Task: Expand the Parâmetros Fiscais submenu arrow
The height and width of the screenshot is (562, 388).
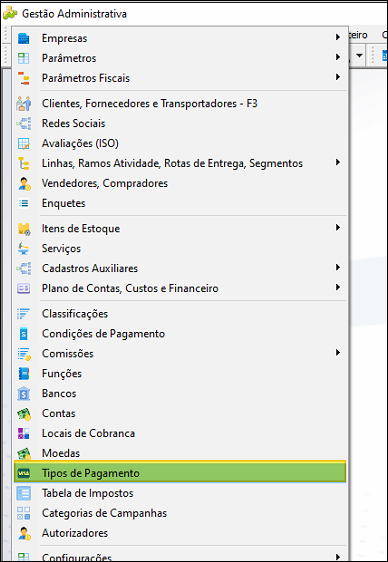Action: pyautogui.click(x=337, y=77)
